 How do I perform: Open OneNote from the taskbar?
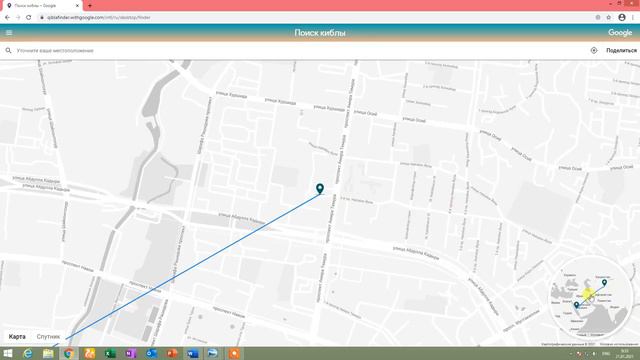tap(131, 353)
